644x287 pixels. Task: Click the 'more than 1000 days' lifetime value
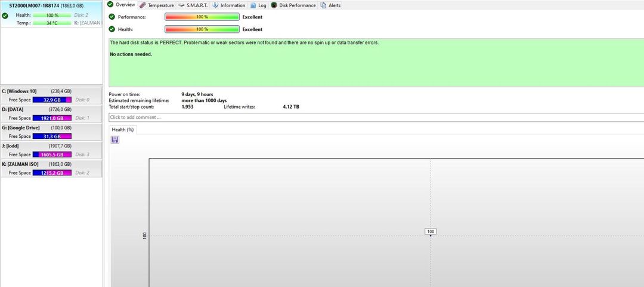(204, 101)
